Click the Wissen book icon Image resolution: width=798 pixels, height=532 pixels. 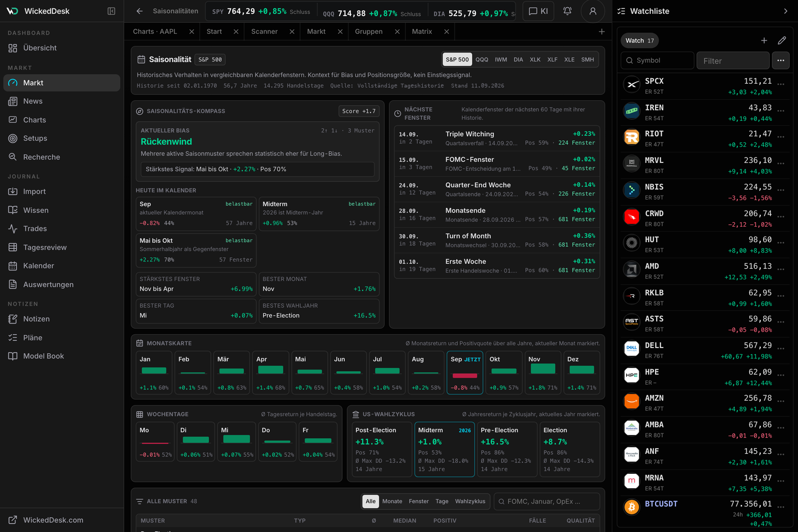tap(13, 210)
